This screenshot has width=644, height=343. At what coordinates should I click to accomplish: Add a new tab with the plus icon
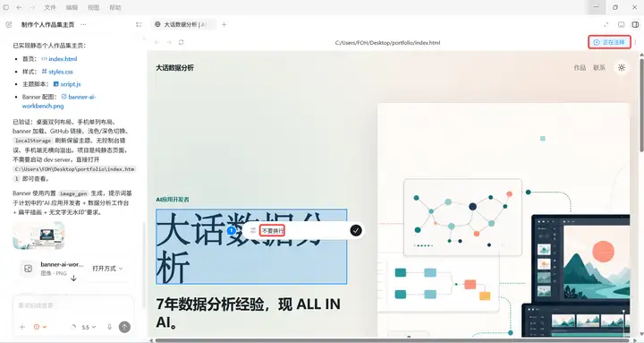pos(224,25)
